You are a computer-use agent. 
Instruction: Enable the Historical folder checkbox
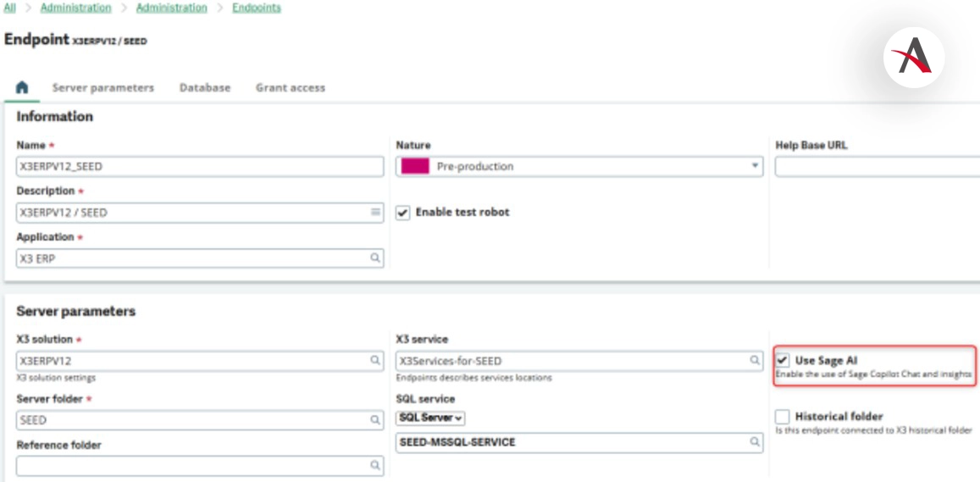783,417
